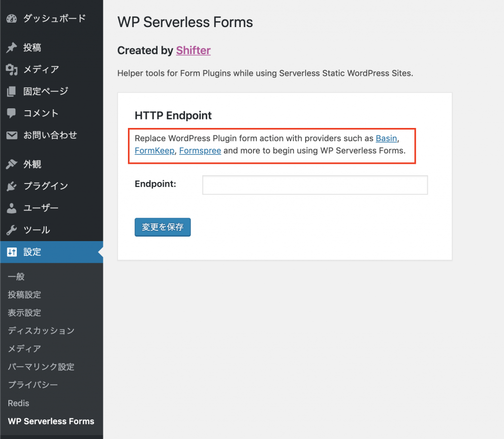Click the person icon for ユーザー
504x439 pixels.
[x=12, y=208]
